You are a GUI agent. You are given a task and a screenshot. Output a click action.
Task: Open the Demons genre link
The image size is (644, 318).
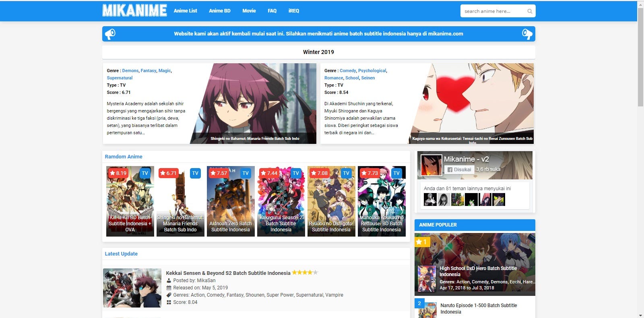130,71
